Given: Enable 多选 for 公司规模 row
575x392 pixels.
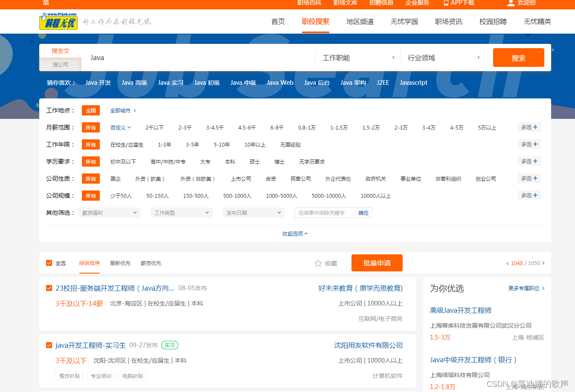Looking at the screenshot, I should pos(529,195).
